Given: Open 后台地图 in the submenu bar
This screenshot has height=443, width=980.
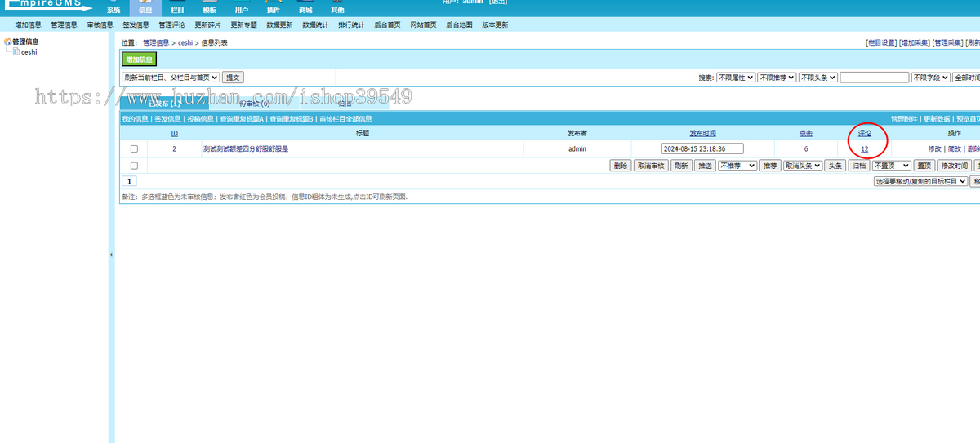Looking at the screenshot, I should [x=459, y=25].
